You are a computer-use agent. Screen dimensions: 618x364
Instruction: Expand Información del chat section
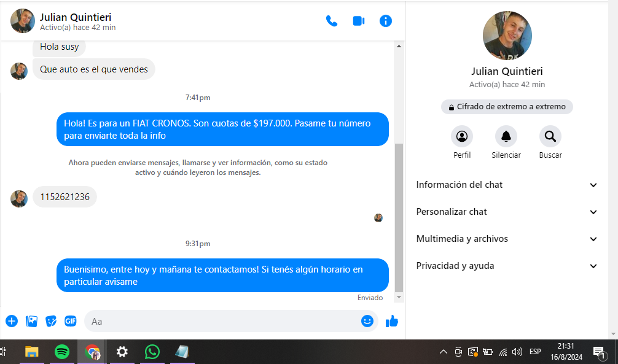507,185
